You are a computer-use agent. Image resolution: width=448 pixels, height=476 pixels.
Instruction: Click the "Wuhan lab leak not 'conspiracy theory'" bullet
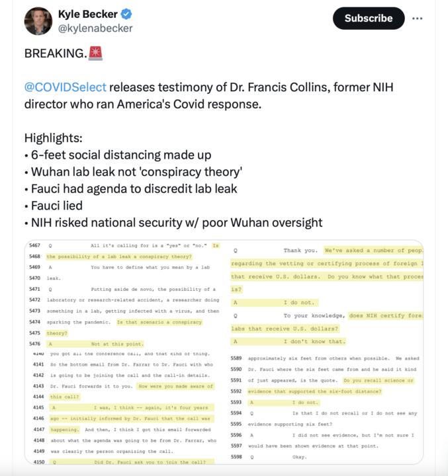coord(133,172)
